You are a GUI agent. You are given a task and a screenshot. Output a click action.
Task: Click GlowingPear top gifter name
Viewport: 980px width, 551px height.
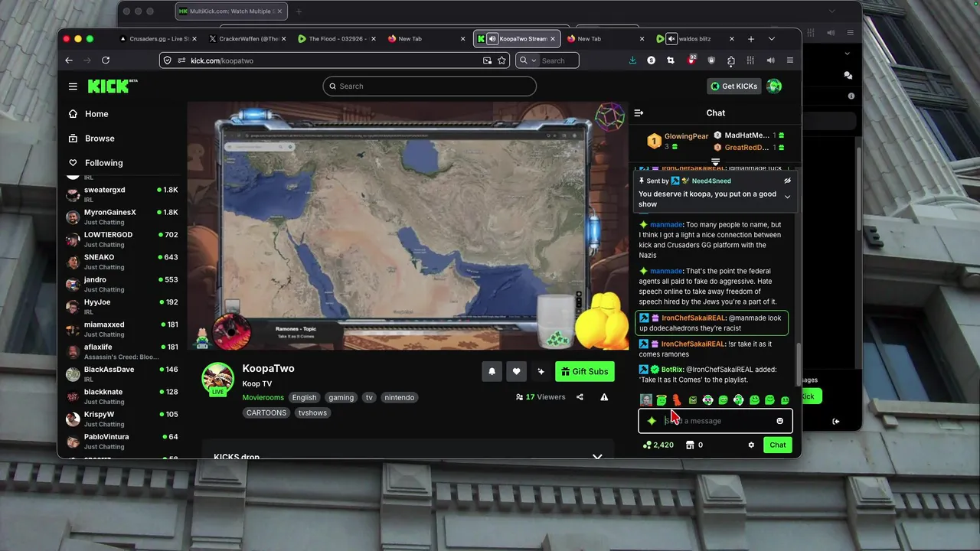[x=686, y=136]
